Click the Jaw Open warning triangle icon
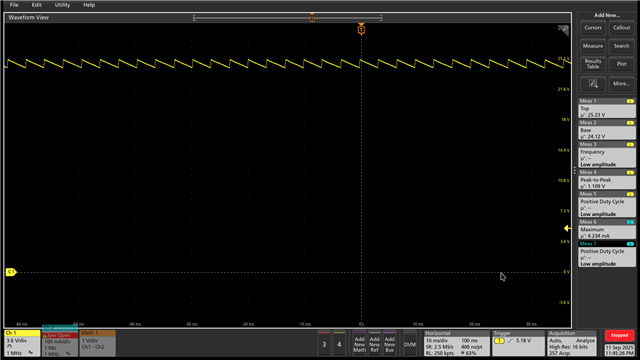640x360 pixels. pyautogui.click(x=45, y=336)
